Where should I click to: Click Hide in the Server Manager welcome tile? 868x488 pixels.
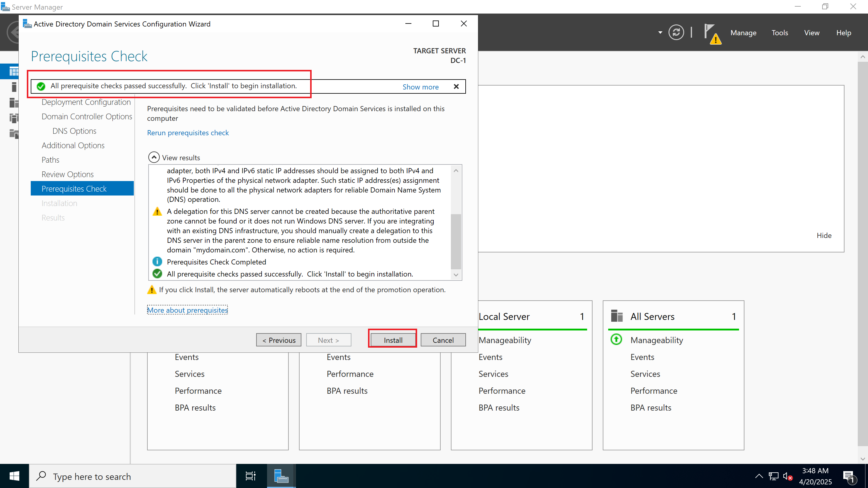coord(824,235)
